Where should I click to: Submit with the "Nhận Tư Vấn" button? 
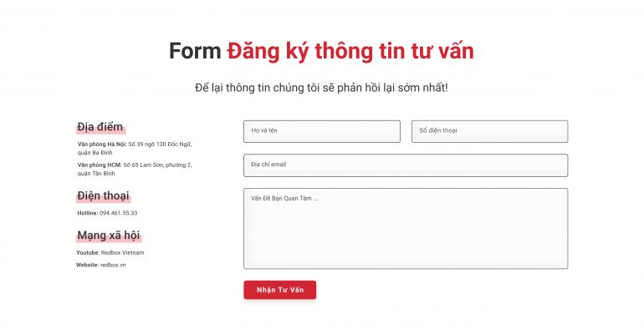pyautogui.click(x=279, y=290)
